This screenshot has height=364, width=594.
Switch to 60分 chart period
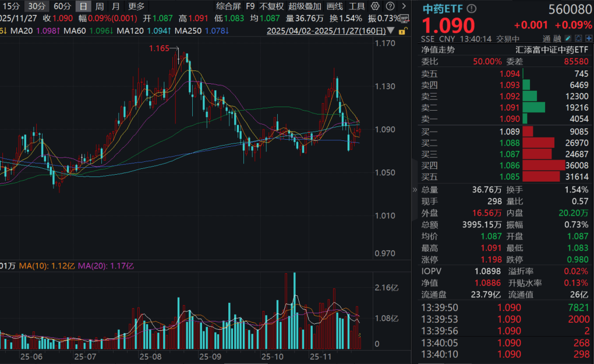62,6
